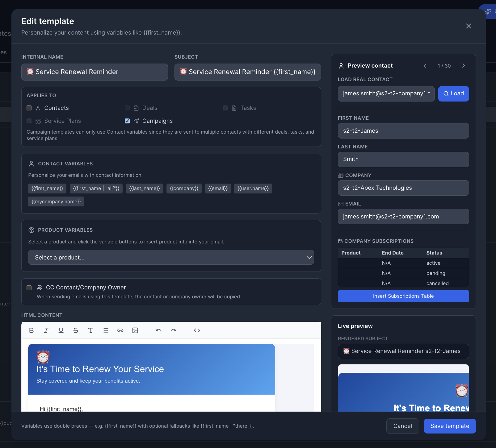Screen dimensions: 496x448
Task: Click the Status column header
Action: (434, 253)
